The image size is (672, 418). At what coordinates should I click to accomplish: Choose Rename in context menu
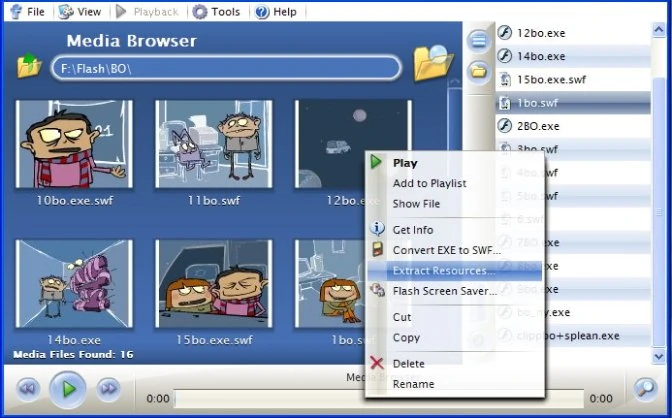click(455, 384)
